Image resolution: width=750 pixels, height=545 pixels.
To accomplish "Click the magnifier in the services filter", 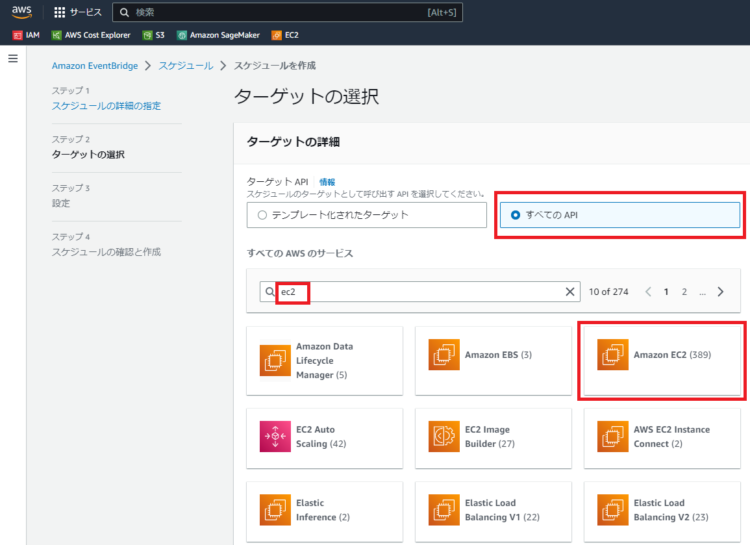I will (270, 291).
